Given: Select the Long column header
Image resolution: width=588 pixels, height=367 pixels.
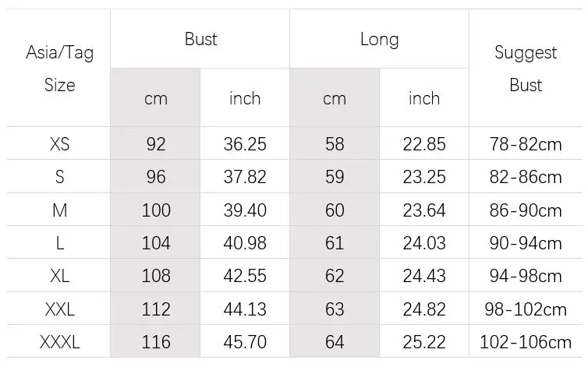Looking at the screenshot, I should [379, 40].
